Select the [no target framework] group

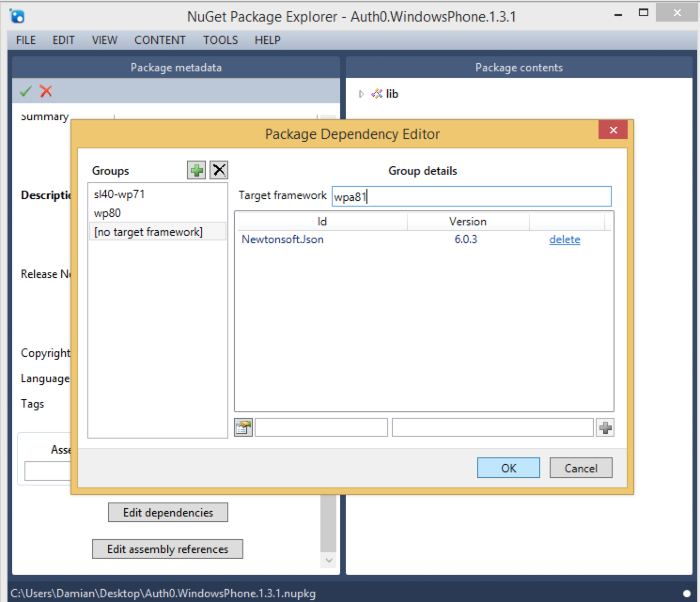[157, 232]
